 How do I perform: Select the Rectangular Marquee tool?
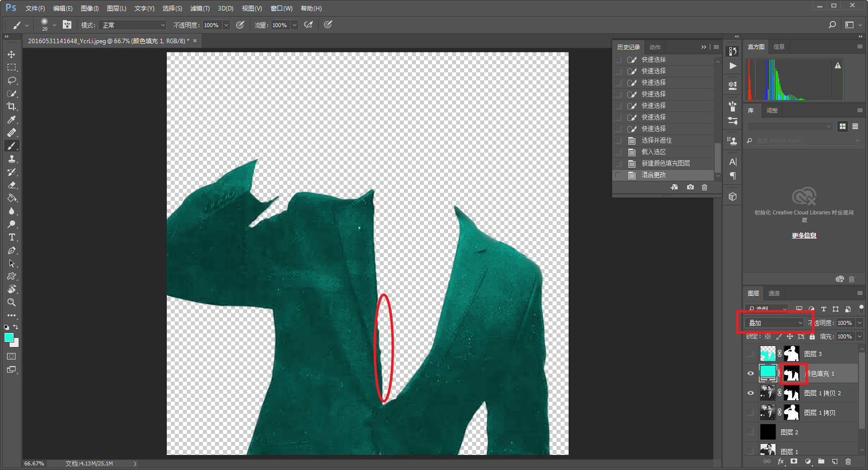tap(12, 67)
